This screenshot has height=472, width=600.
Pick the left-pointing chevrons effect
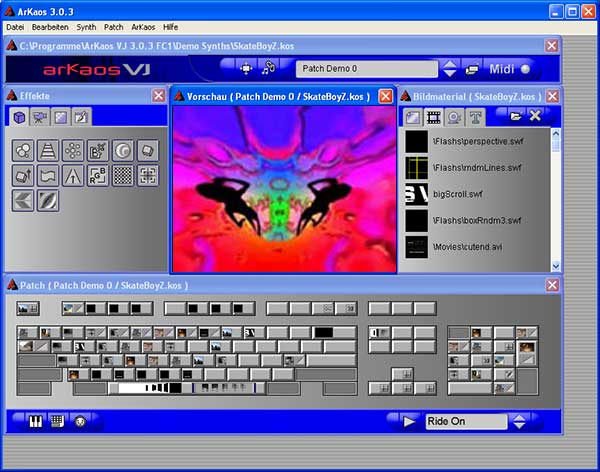point(23,201)
